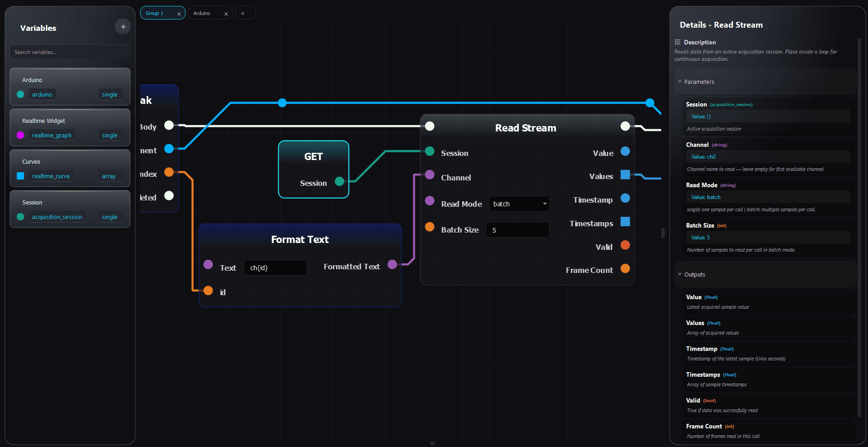
Task: Click the Batch Size input field showing 5
Action: pyautogui.click(x=517, y=230)
